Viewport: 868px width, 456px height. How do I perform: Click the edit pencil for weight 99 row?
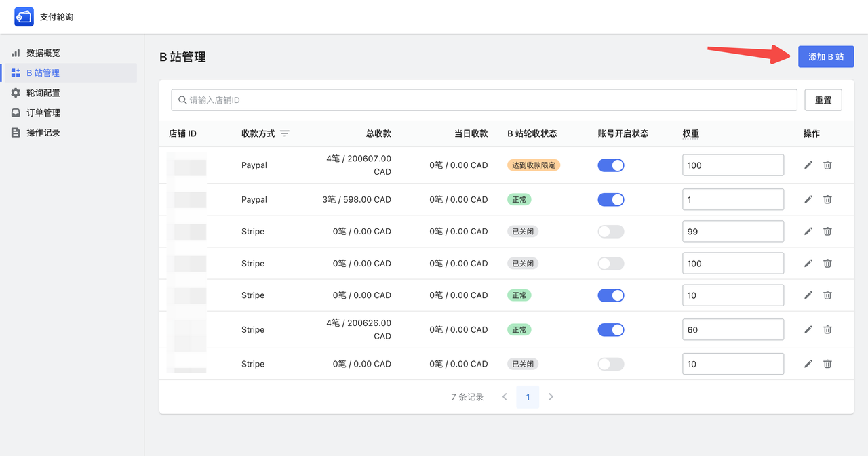click(x=808, y=232)
